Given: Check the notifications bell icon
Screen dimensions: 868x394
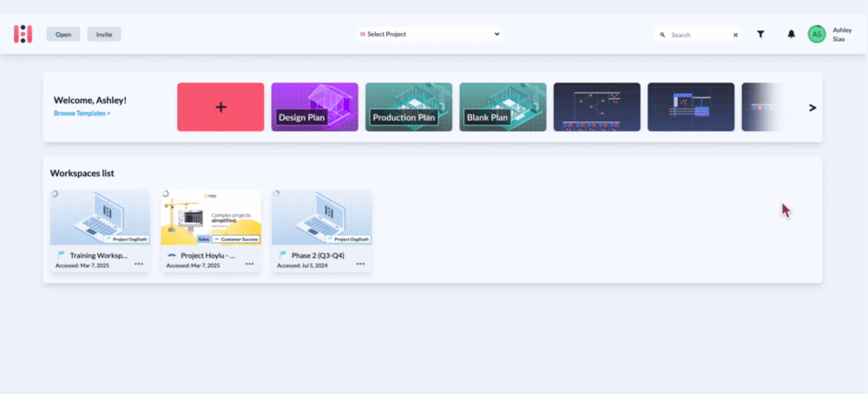Looking at the screenshot, I should pyautogui.click(x=791, y=35).
